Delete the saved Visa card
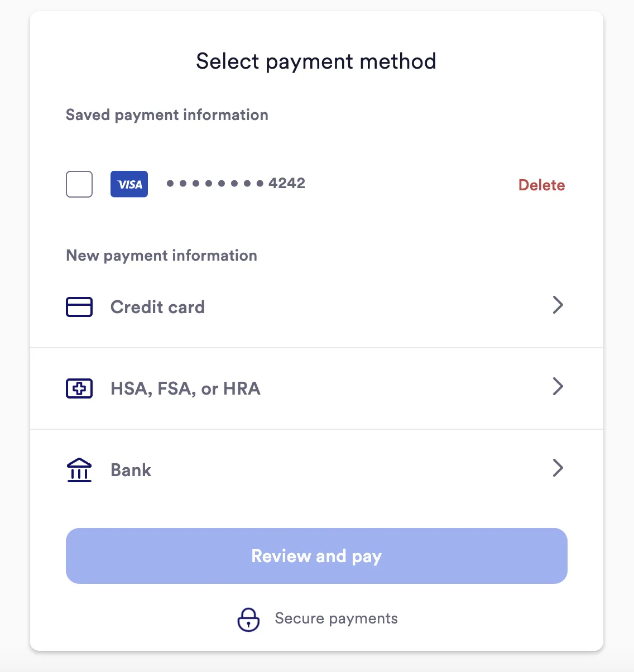 (541, 185)
